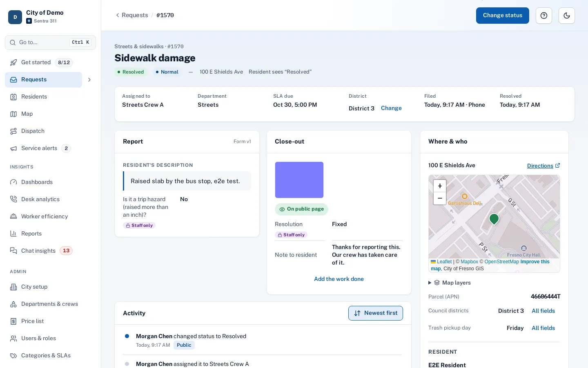View All fields for Trash pickup day
This screenshot has width=588, height=368.
point(543,328)
